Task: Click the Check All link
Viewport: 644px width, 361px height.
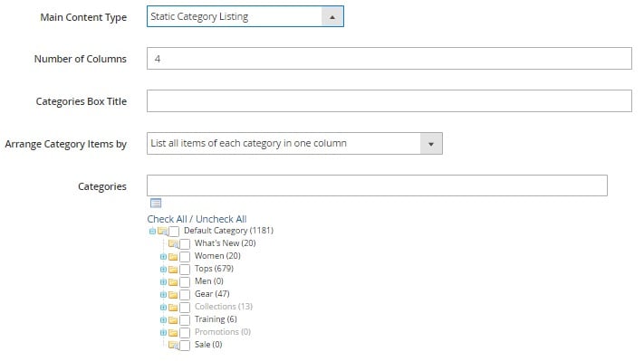Action: click(167, 219)
